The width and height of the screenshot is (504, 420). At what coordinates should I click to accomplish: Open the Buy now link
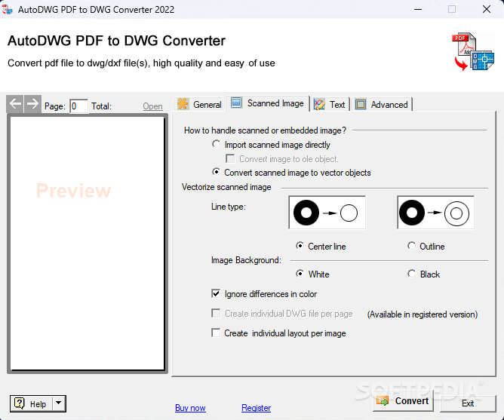tap(190, 407)
